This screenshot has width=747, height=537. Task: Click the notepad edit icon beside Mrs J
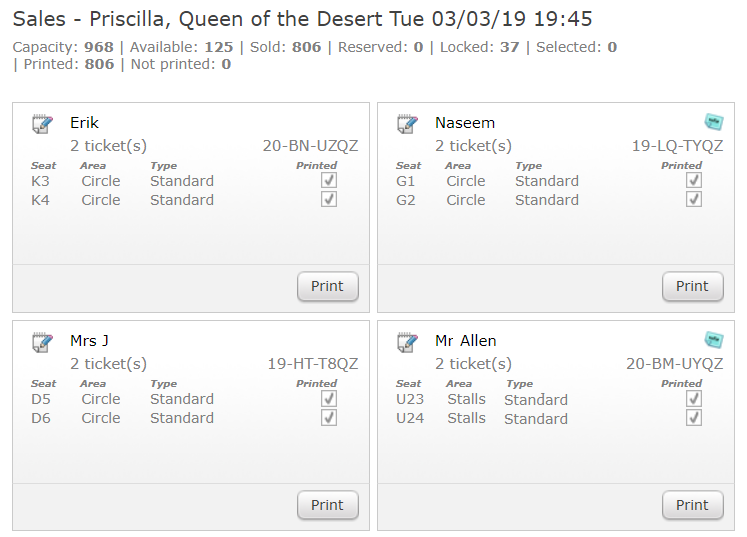click(x=42, y=342)
